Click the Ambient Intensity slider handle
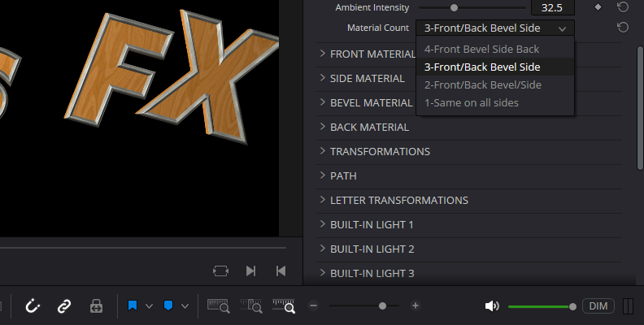 pos(454,7)
